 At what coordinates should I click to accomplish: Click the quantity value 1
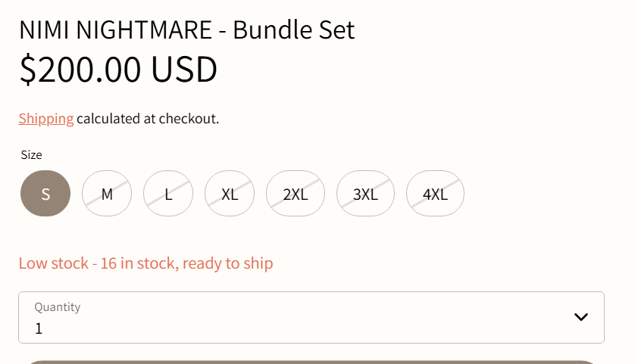(x=39, y=328)
